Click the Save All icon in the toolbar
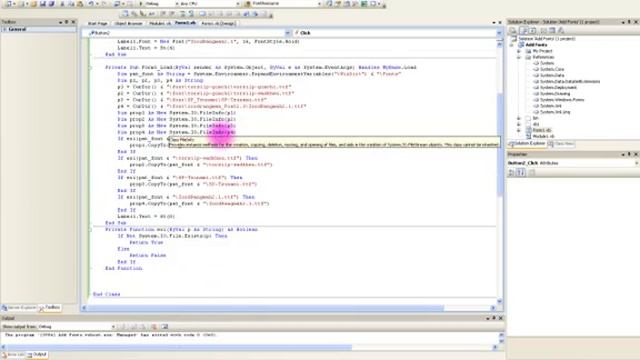 51,4
